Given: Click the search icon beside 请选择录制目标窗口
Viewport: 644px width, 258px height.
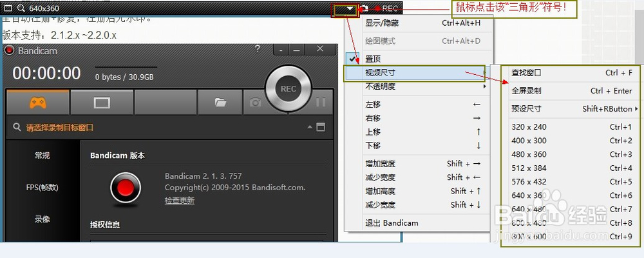Looking at the screenshot, I should click(x=17, y=127).
